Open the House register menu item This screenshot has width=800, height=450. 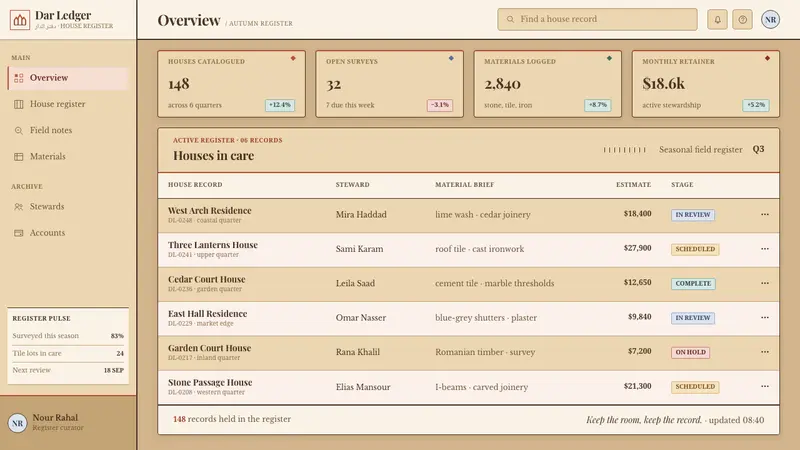tap(68, 104)
